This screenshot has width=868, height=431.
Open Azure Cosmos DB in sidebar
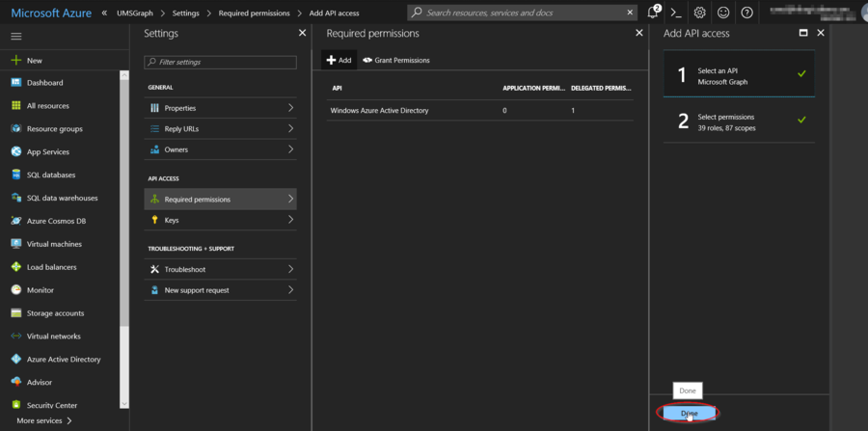point(56,221)
